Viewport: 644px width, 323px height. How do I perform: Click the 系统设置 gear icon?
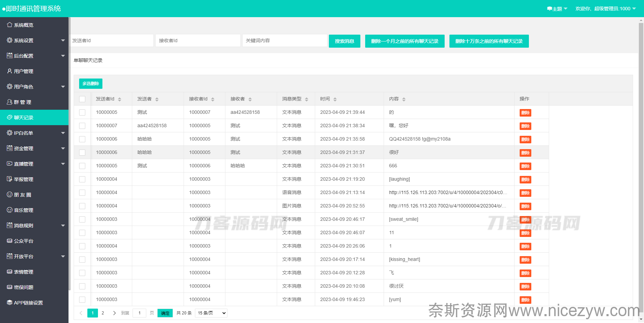pyautogui.click(x=10, y=40)
